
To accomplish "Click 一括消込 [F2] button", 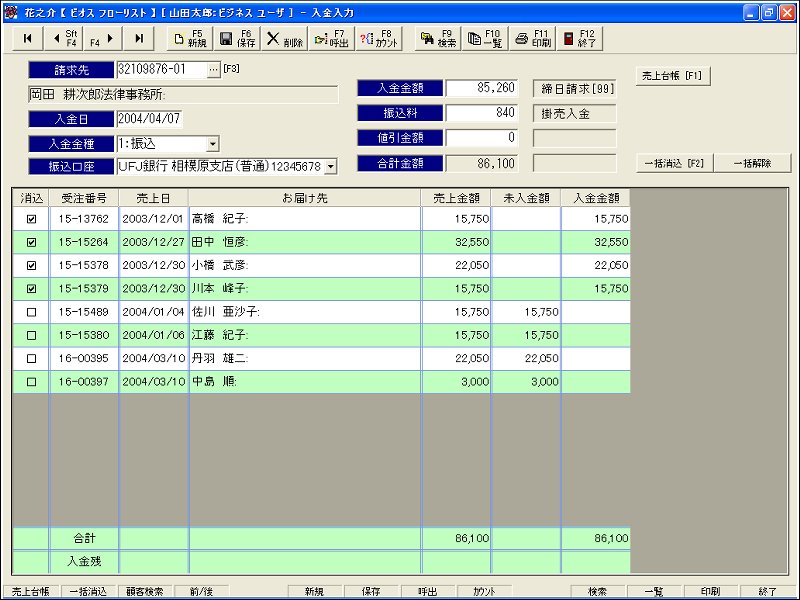I will pyautogui.click(x=674, y=164).
